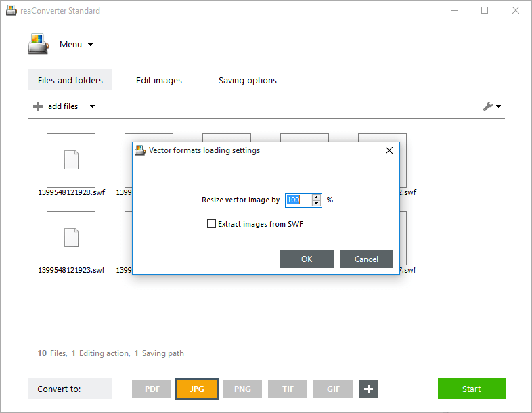Click the reaConverter title bar icon
532x413 pixels.
coord(12,11)
